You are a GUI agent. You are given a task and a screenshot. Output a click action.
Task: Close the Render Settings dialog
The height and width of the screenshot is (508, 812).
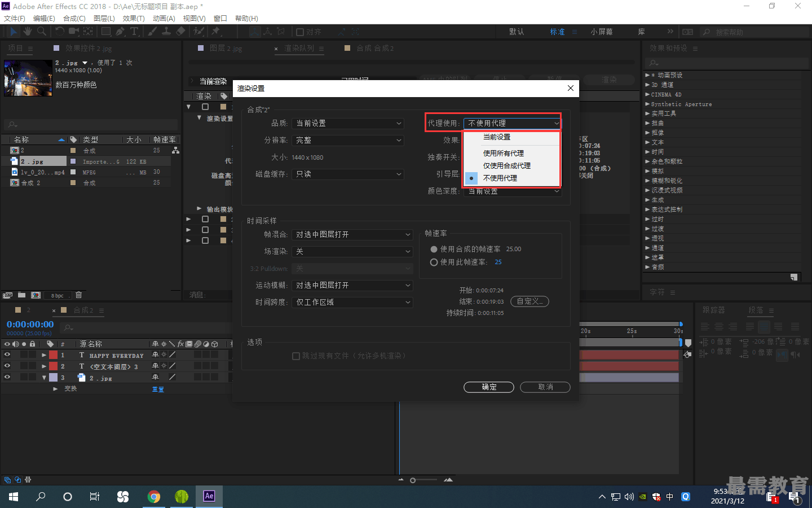571,88
